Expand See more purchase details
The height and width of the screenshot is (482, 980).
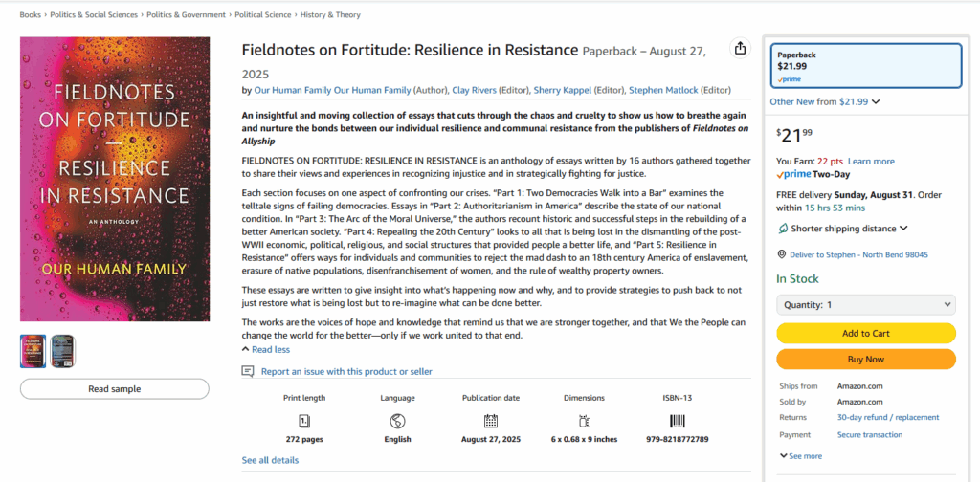801,456
